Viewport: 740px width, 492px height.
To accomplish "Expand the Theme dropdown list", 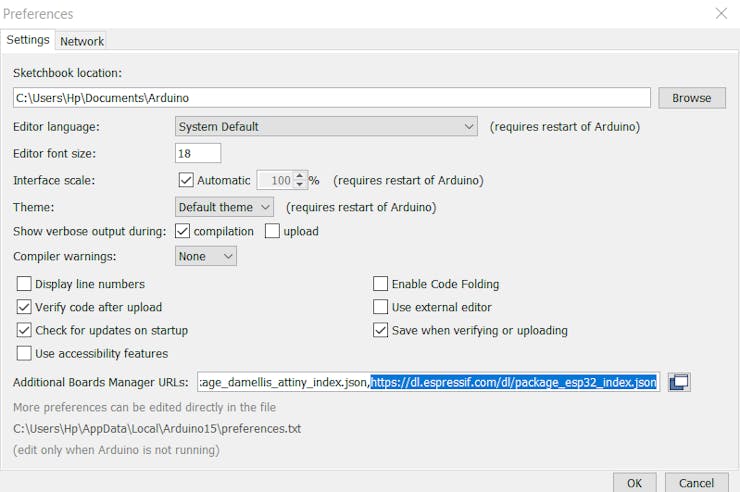I will coord(224,207).
